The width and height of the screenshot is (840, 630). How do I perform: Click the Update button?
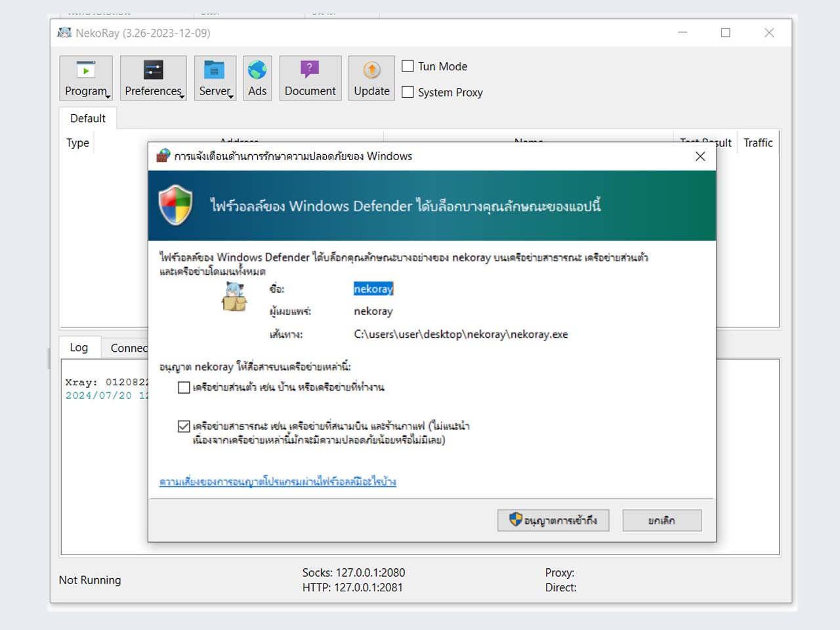click(x=372, y=78)
